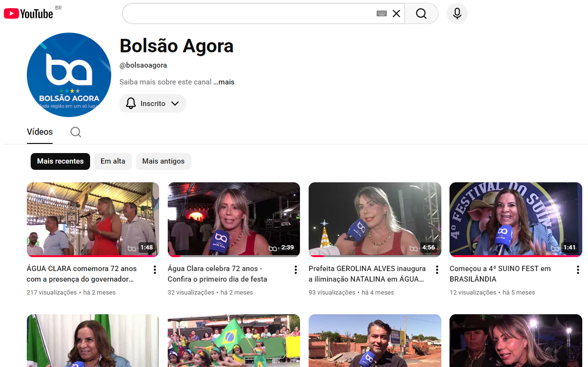Click the @bolsaoagora handle text
Screen dimensions: 588x367
[x=143, y=65]
